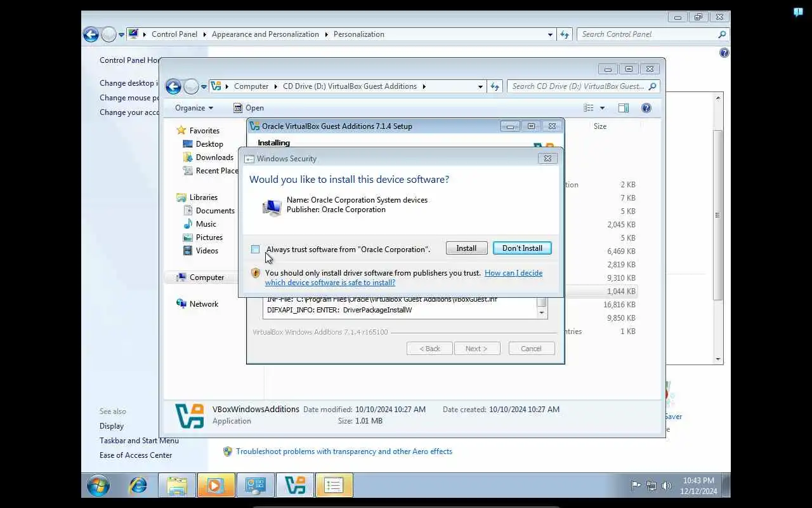Click Control Panel breadcrumb in address bar

click(174, 34)
